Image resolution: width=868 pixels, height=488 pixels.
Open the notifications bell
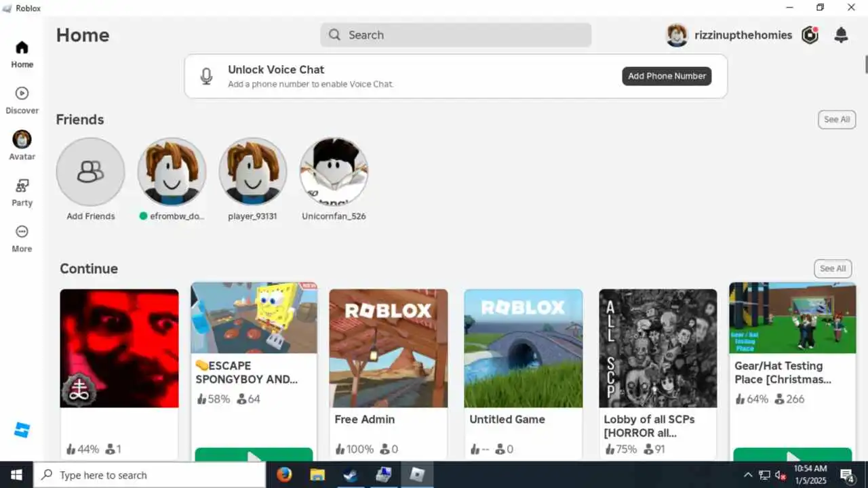(x=841, y=35)
